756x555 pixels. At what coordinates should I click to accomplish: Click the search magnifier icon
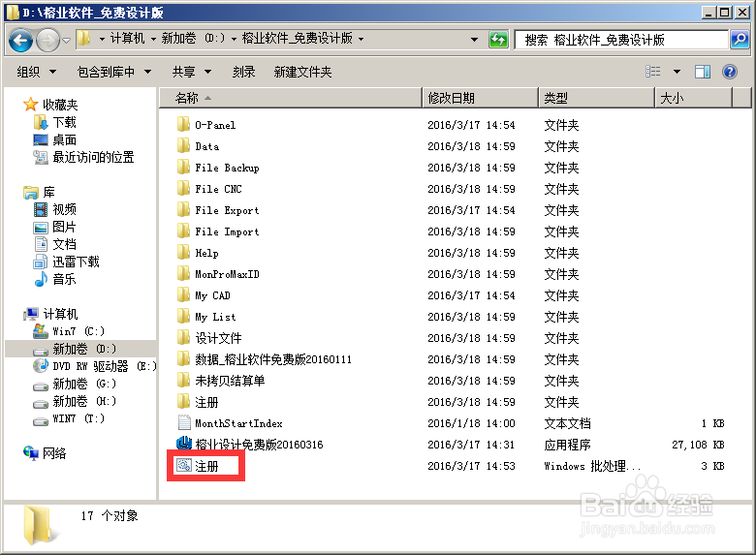[x=740, y=39]
